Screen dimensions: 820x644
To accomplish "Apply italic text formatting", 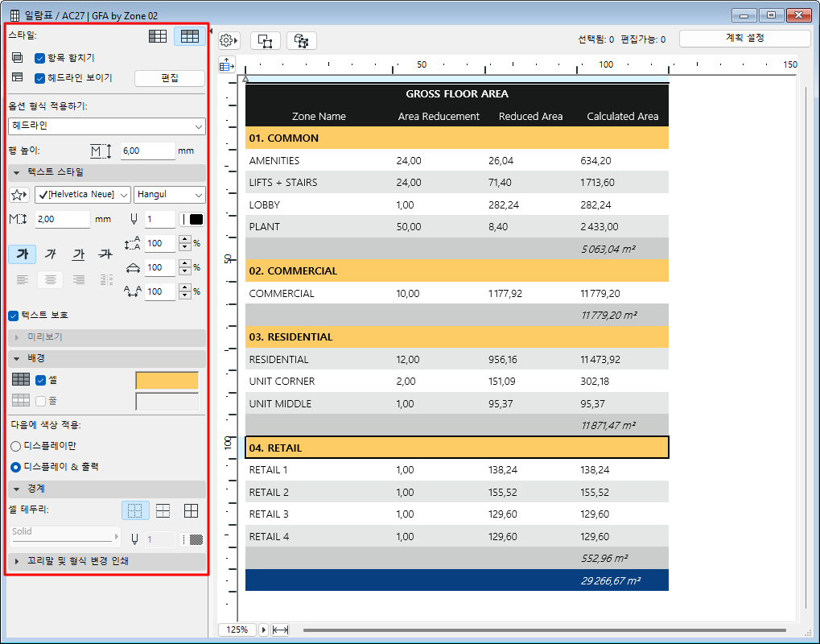I will point(51,254).
